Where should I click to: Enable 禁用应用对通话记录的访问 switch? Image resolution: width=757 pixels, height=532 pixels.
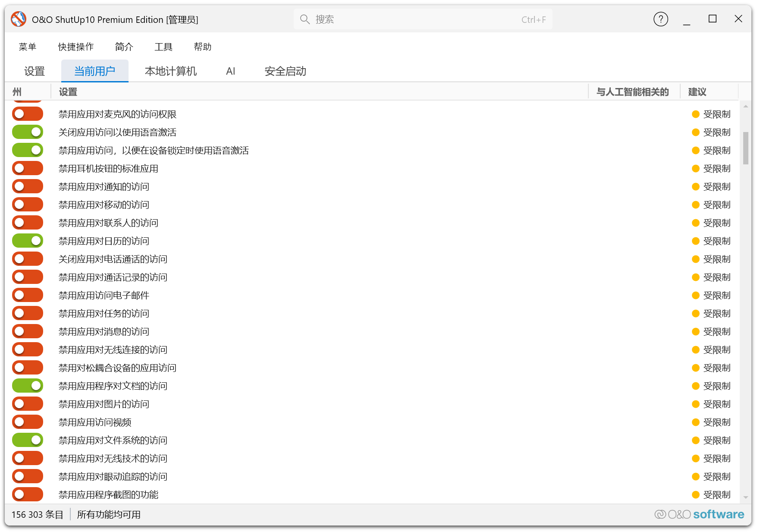pyautogui.click(x=28, y=277)
